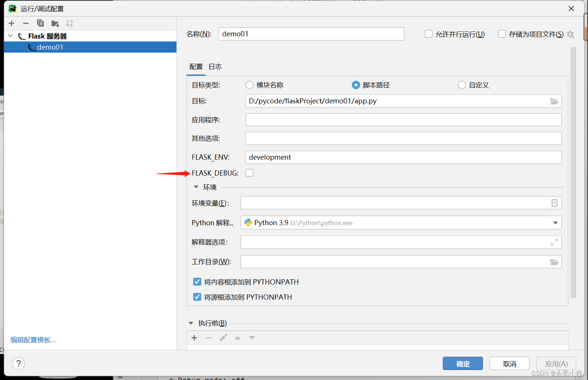
Task: Open edit configuration templates link
Action: pos(33,340)
